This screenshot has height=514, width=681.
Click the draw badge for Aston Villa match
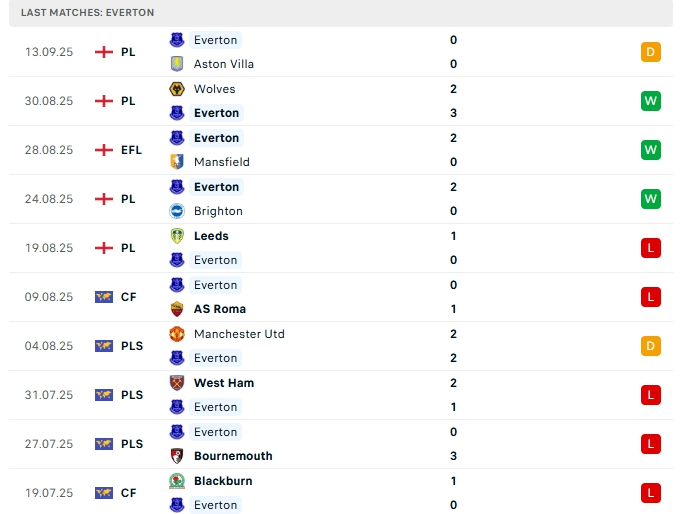pyautogui.click(x=651, y=52)
